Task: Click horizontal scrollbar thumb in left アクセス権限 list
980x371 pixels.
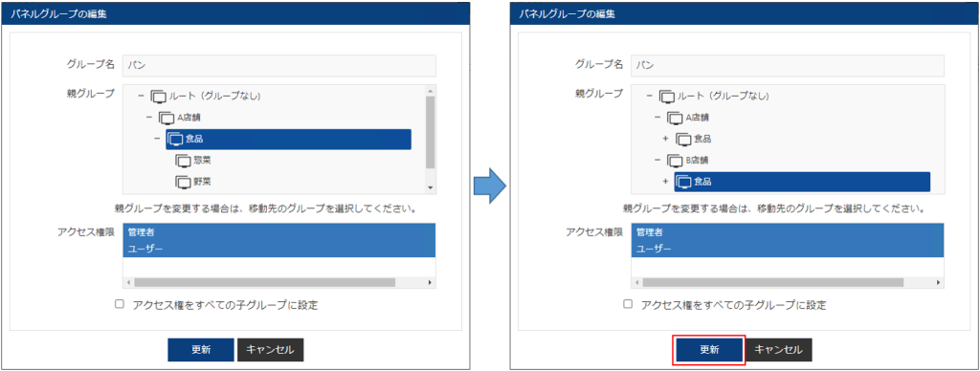Action: click(x=264, y=282)
